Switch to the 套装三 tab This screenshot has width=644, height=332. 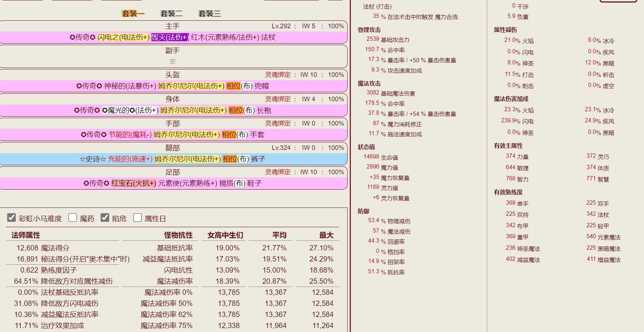[209, 14]
